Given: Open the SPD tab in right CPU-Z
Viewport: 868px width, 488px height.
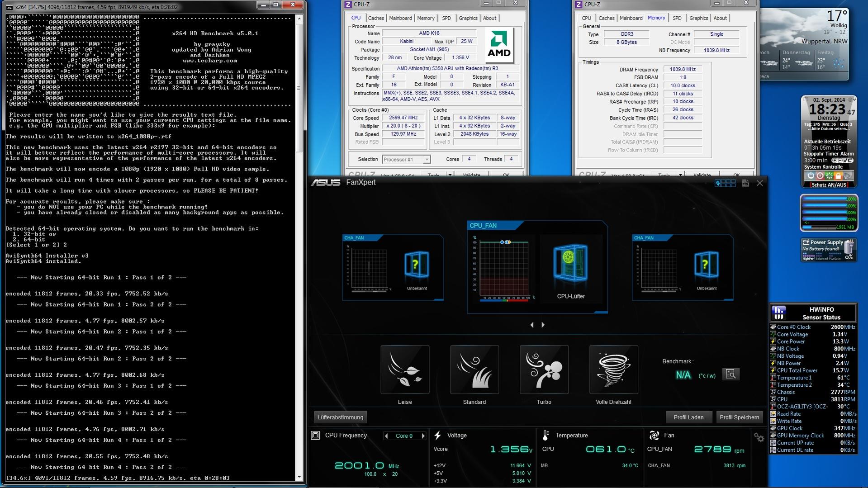Looking at the screenshot, I should tap(677, 18).
